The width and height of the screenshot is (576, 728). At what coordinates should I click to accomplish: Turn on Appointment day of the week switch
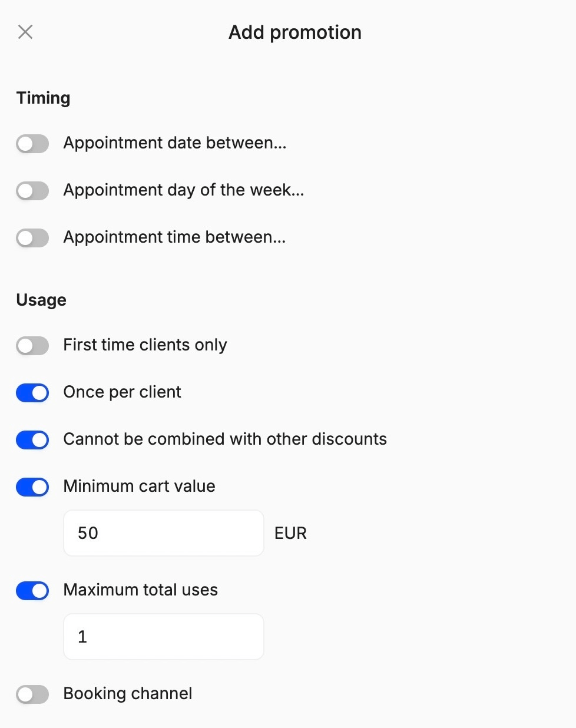[x=32, y=190]
